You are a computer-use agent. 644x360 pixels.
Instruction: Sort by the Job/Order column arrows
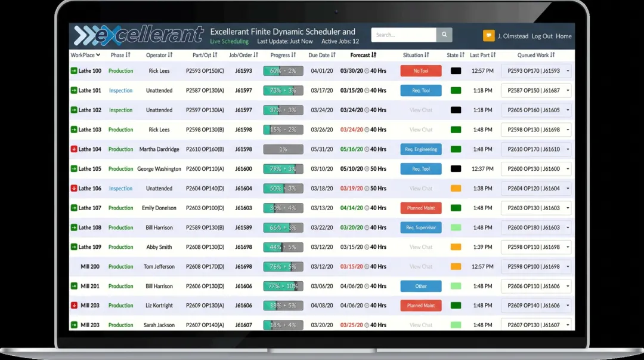255,55
